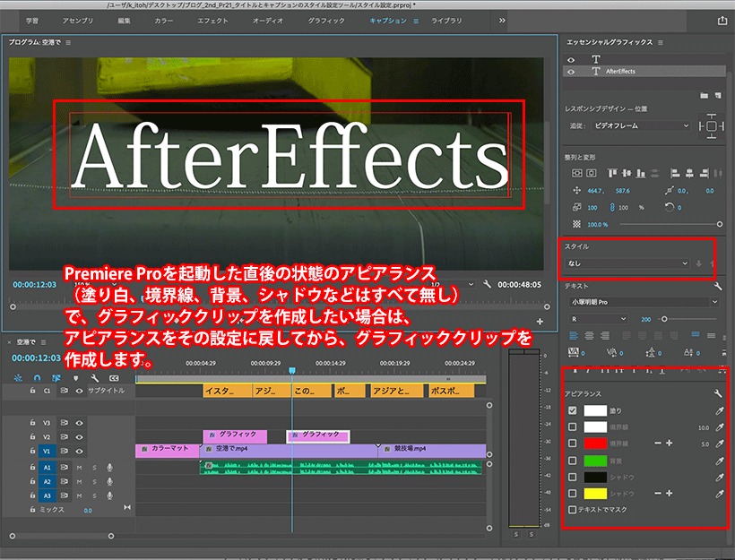This screenshot has width=735, height=560.
Task: Open program monitor settings wrench
Action: tap(487, 284)
